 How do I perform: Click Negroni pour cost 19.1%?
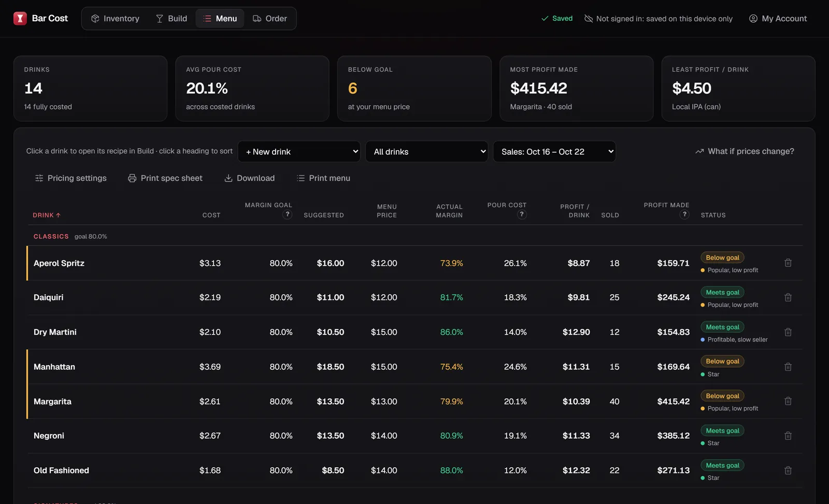click(x=515, y=436)
